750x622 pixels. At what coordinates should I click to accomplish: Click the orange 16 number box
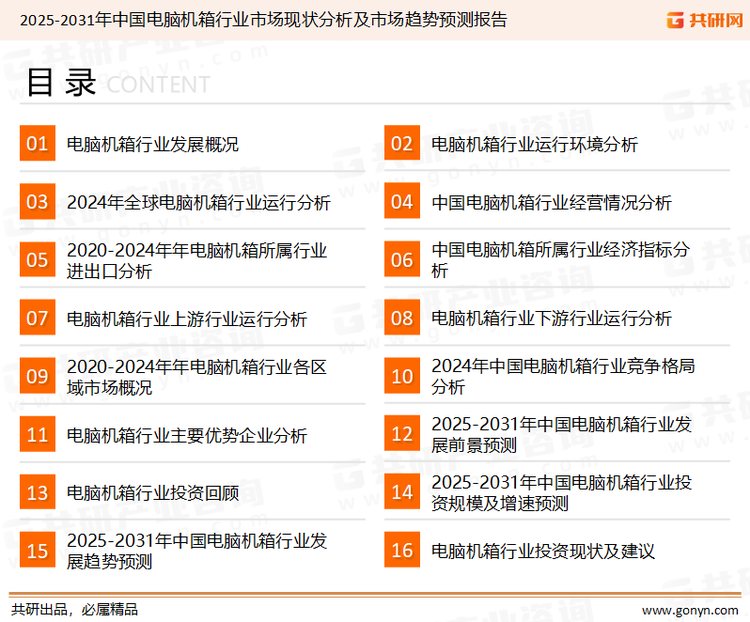[402, 550]
